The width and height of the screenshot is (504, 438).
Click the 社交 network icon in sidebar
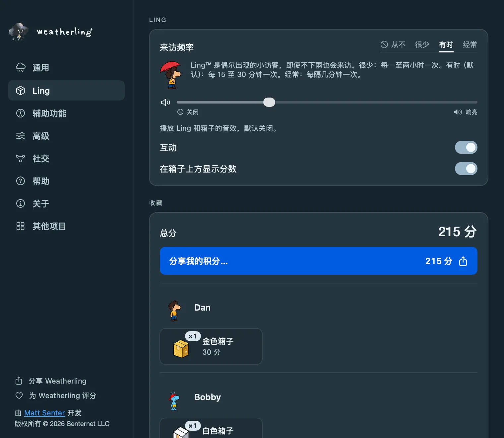(21, 159)
